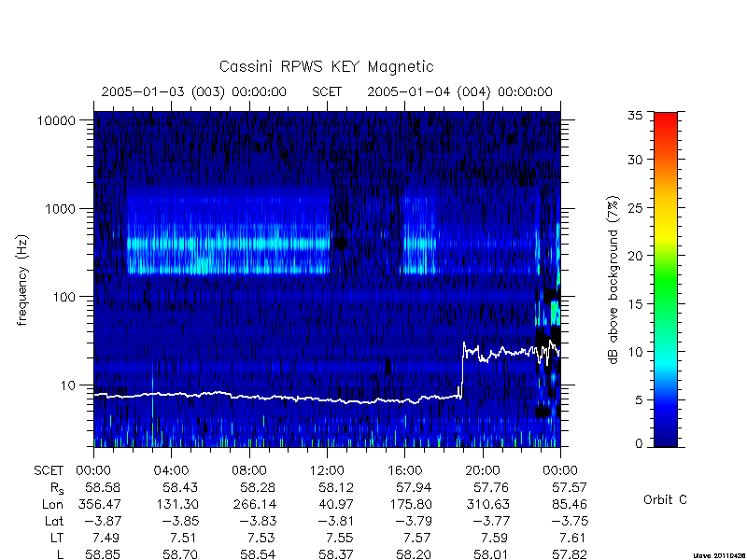The height and width of the screenshot is (560, 747).
Task: Click the LT row label
Action: (x=57, y=538)
